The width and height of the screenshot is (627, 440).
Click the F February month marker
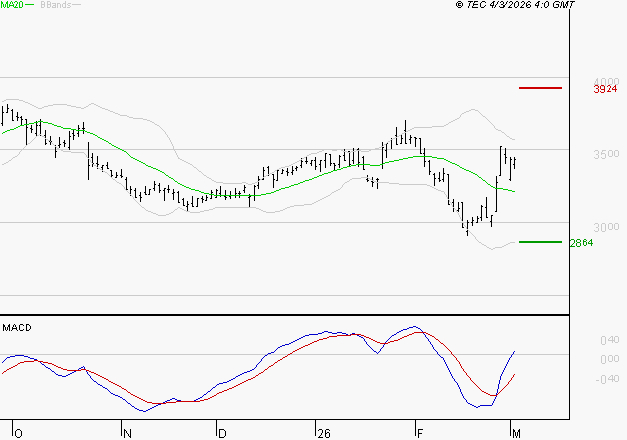pos(420,434)
